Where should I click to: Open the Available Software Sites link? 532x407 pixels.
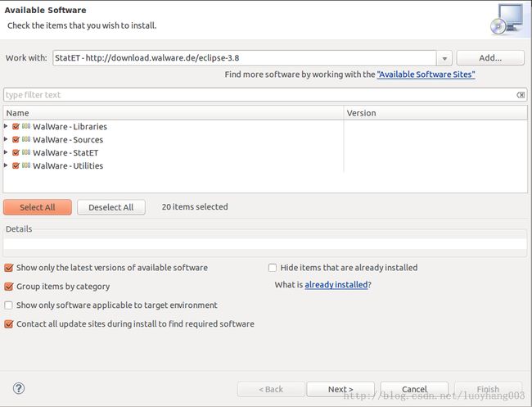426,75
